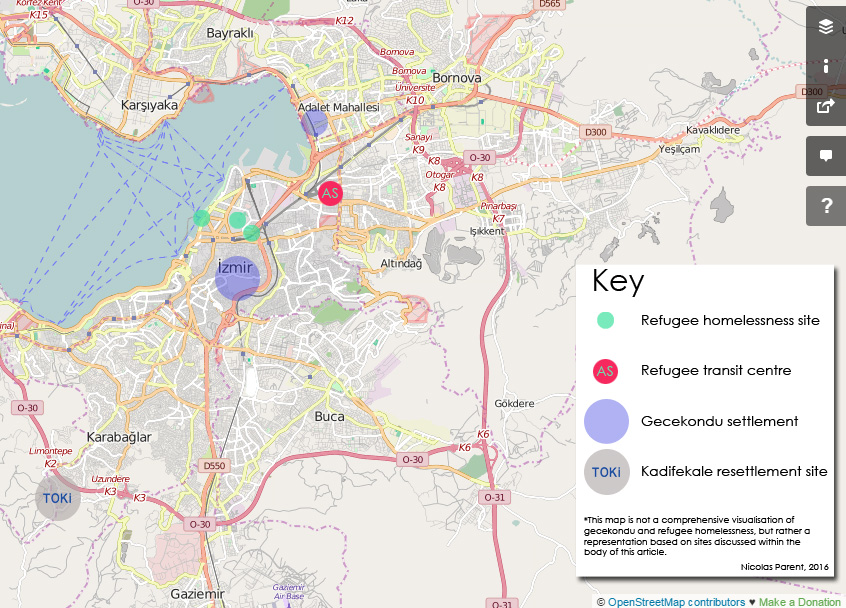Click the TOKi Kadifekale resettlement marker

click(x=57, y=498)
